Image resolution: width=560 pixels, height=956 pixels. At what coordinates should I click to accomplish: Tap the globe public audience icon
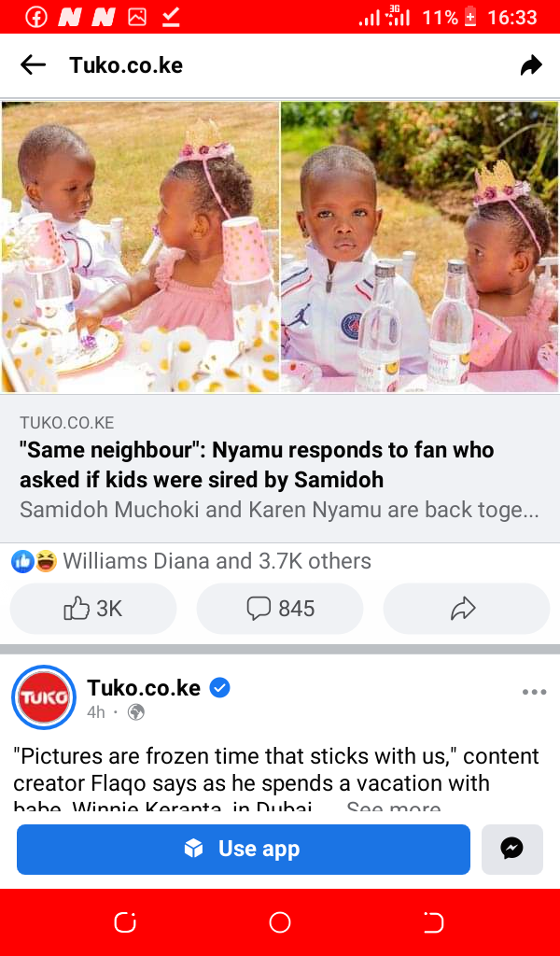136,712
